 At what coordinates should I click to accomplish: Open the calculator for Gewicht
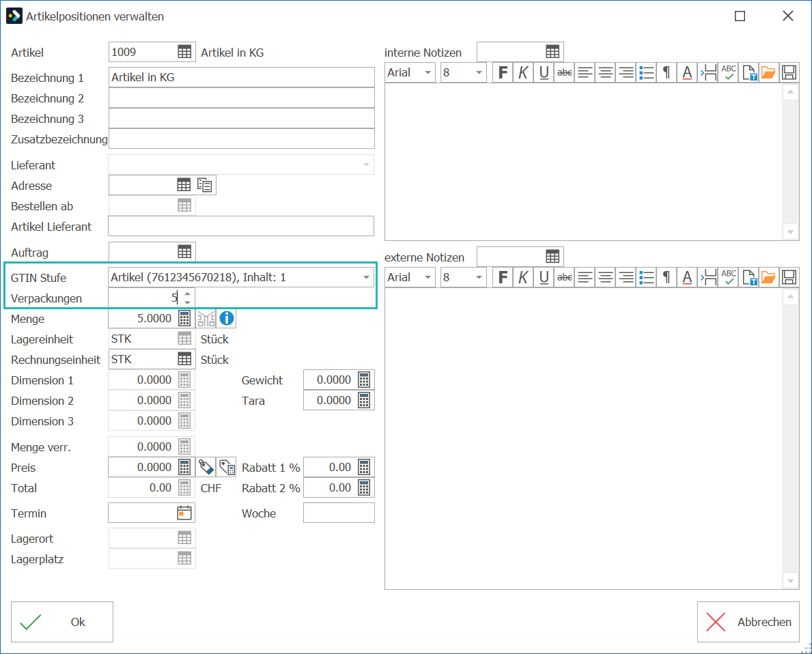(x=364, y=380)
